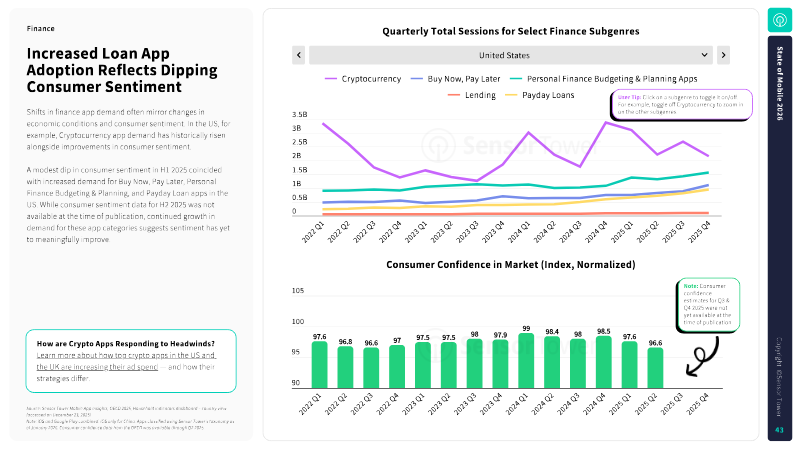This screenshot has width=800, height=450.
Task: Click the purple Cryptocurrency legend line swatch
Action: [332, 78]
